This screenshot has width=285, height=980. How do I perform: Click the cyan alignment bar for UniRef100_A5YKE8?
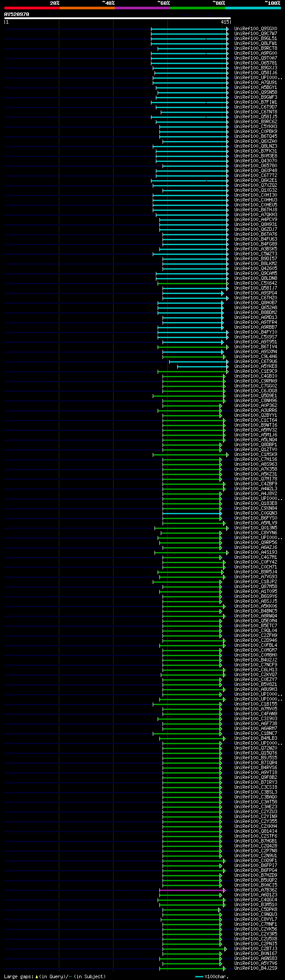point(203,367)
